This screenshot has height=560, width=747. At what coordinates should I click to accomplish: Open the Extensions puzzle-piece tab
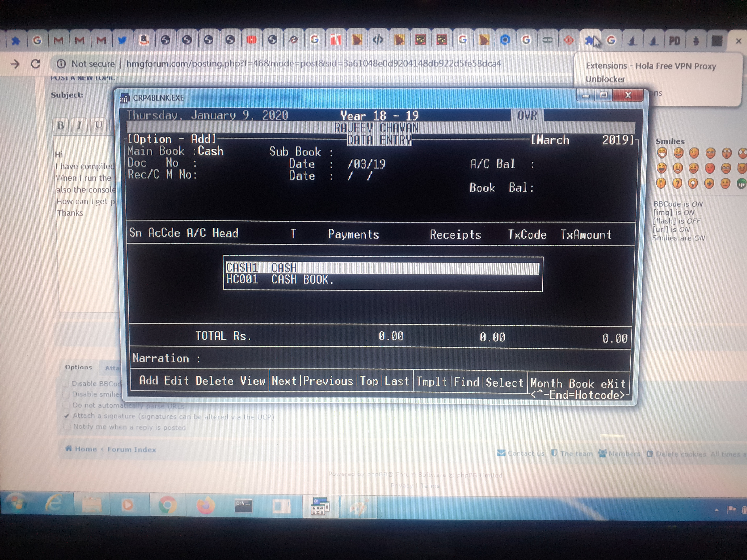(590, 41)
